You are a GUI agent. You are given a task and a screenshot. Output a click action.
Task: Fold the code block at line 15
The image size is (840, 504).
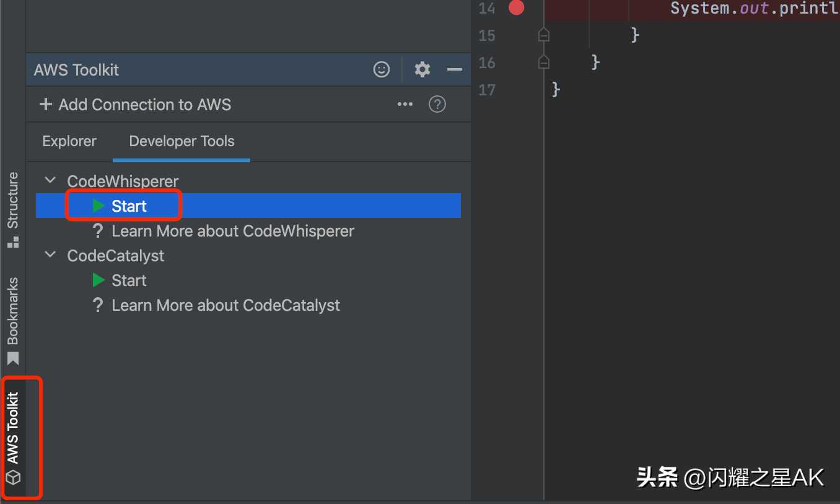[x=543, y=35]
